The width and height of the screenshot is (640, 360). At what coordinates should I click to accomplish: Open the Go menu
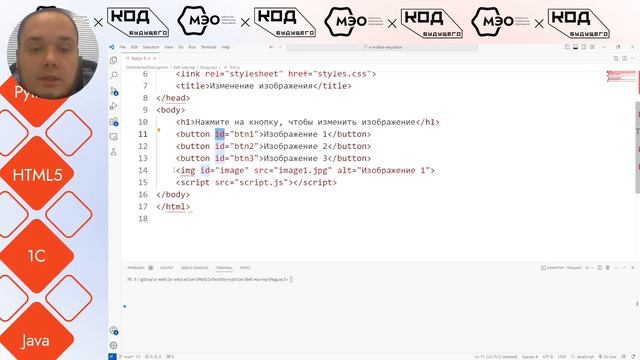click(181, 47)
